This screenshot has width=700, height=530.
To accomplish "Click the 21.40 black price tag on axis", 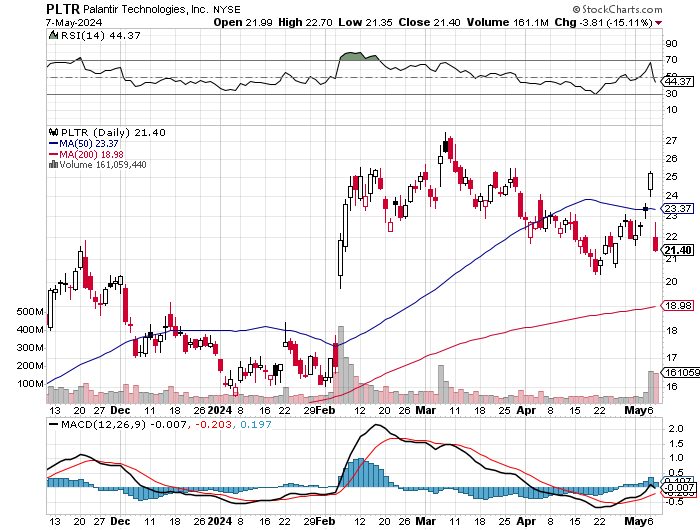I will 677,250.
